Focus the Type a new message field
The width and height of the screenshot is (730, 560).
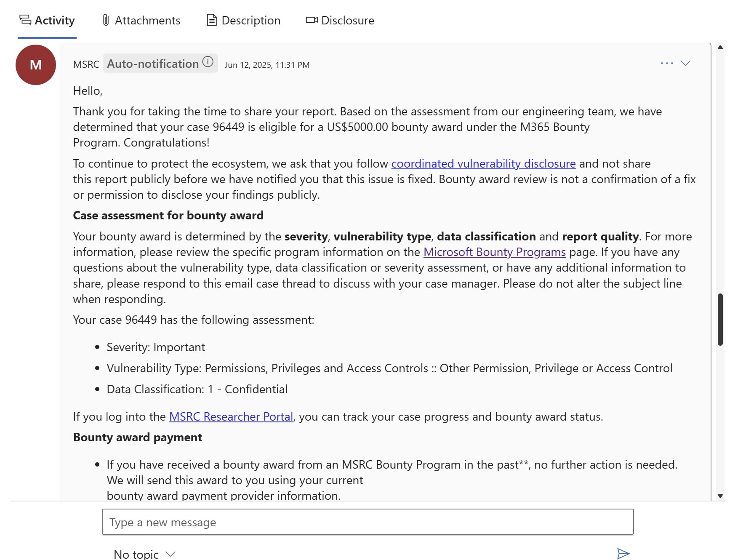click(x=368, y=522)
